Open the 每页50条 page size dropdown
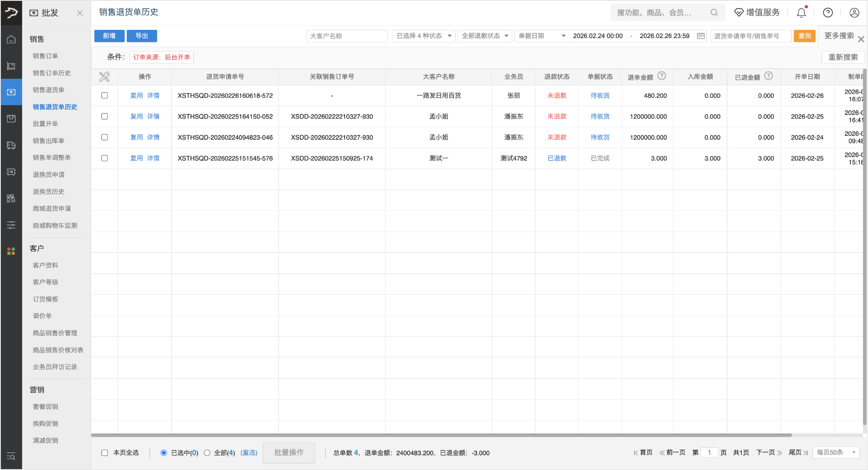The image size is (868, 470). tap(836, 452)
